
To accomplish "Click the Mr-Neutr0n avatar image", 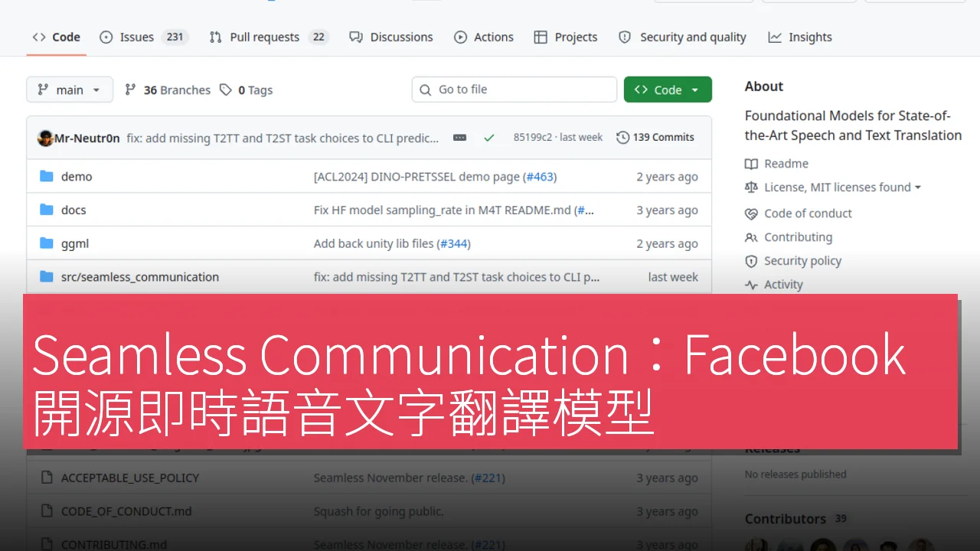I will coord(45,138).
